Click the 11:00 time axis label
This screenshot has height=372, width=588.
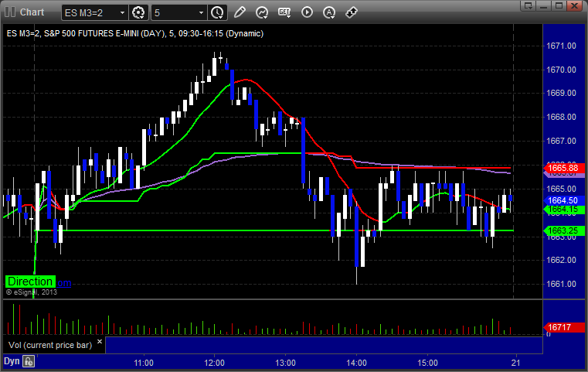pyautogui.click(x=144, y=363)
